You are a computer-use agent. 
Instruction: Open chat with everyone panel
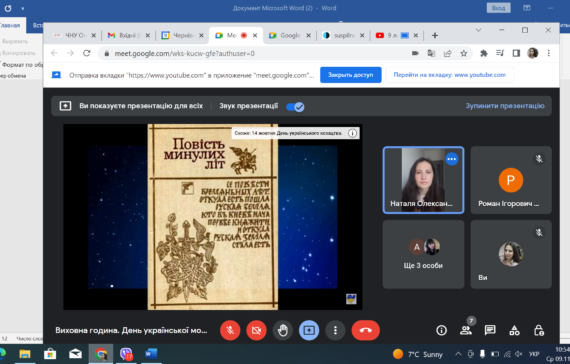pyautogui.click(x=490, y=330)
